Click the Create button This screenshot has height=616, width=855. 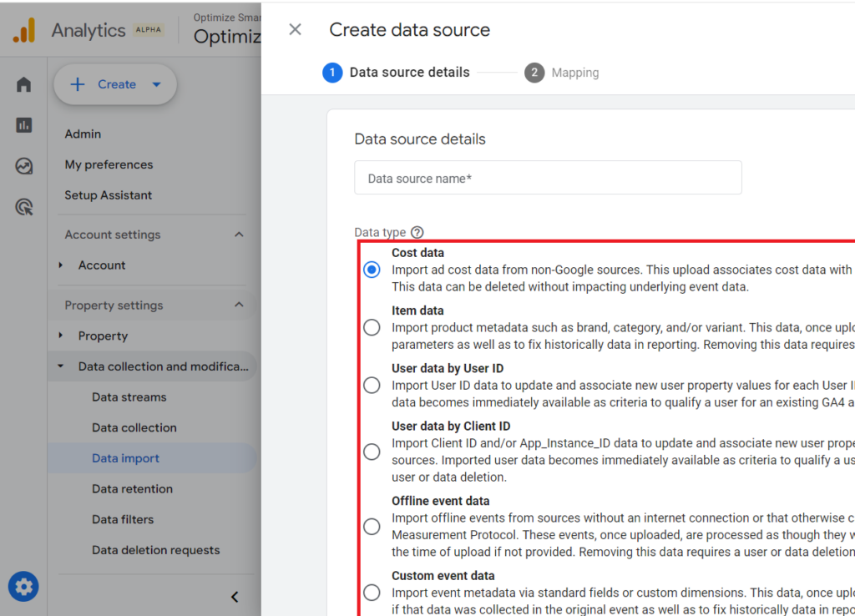(x=115, y=84)
